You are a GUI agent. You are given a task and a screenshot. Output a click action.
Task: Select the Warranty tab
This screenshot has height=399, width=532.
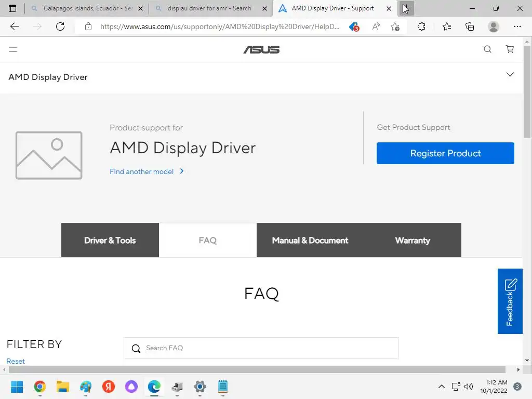click(x=413, y=240)
